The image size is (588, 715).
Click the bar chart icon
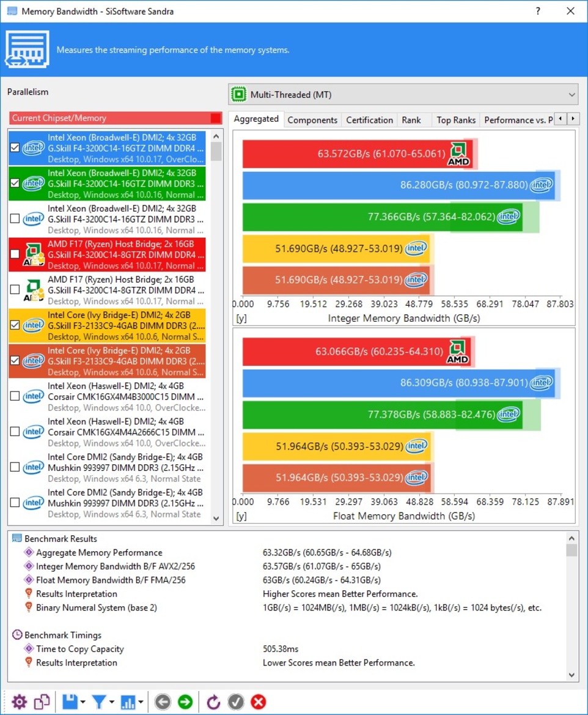[x=128, y=702]
